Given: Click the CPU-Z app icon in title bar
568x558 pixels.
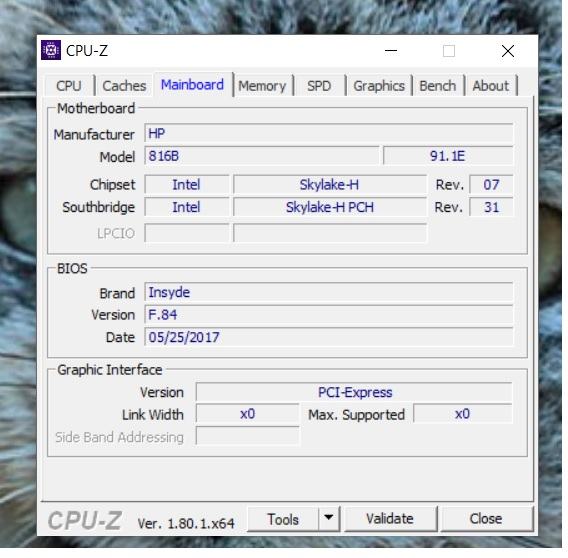Looking at the screenshot, I should pyautogui.click(x=51, y=50).
